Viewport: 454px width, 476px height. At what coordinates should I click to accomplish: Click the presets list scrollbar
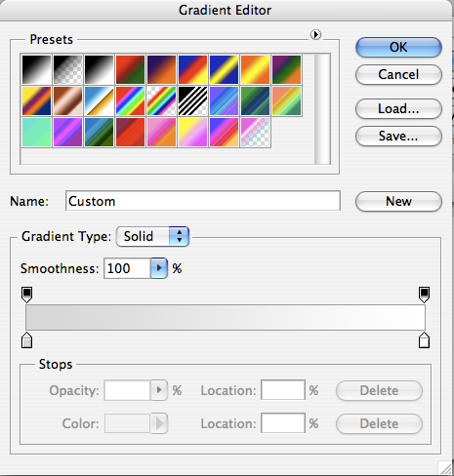(x=322, y=109)
